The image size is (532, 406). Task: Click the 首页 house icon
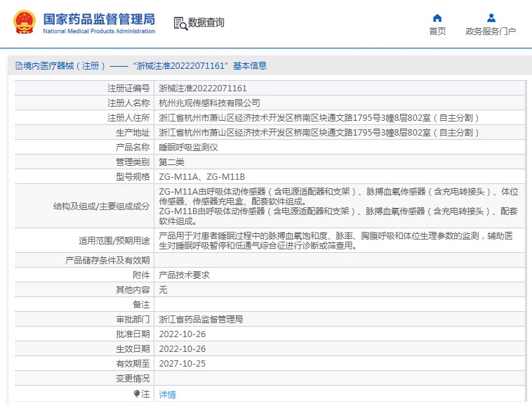[437, 18]
